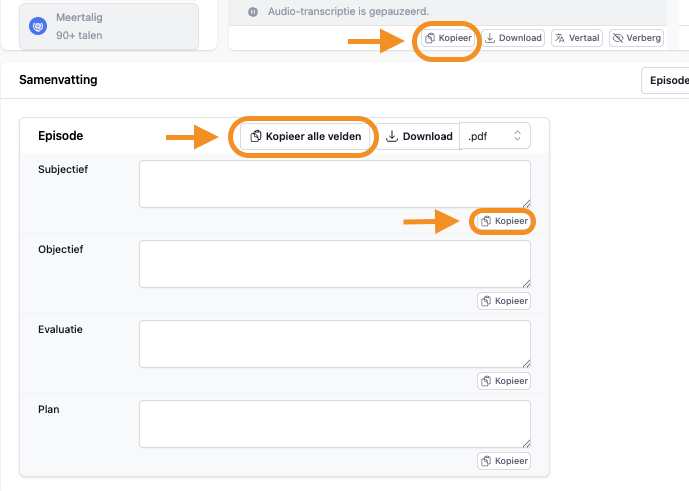
Task: Download the audio transcription
Action: [x=513, y=38]
